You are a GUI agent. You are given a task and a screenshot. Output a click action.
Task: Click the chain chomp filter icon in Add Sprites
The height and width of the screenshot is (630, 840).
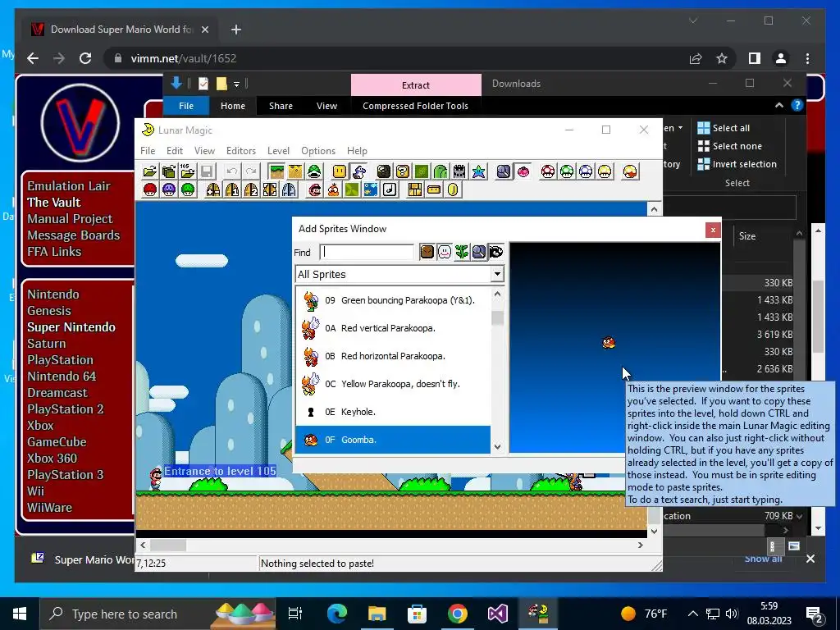click(496, 252)
